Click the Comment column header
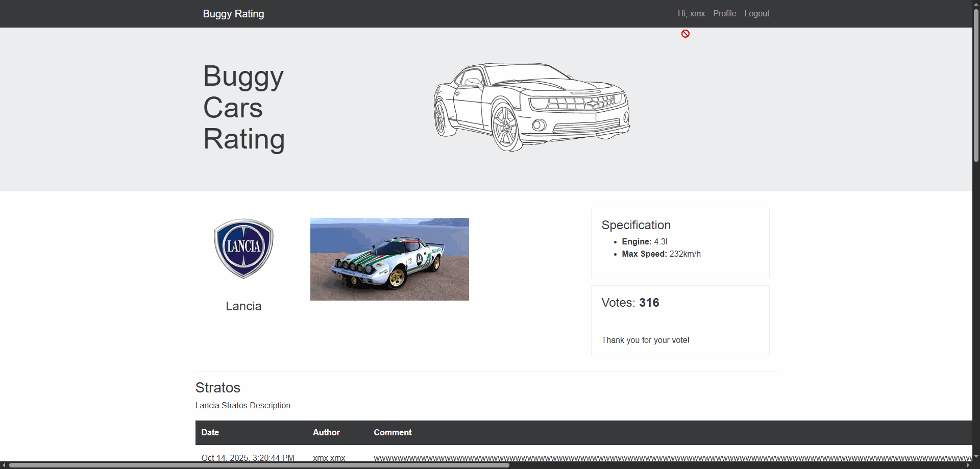Screen dimensions: 980x469 pos(393,432)
